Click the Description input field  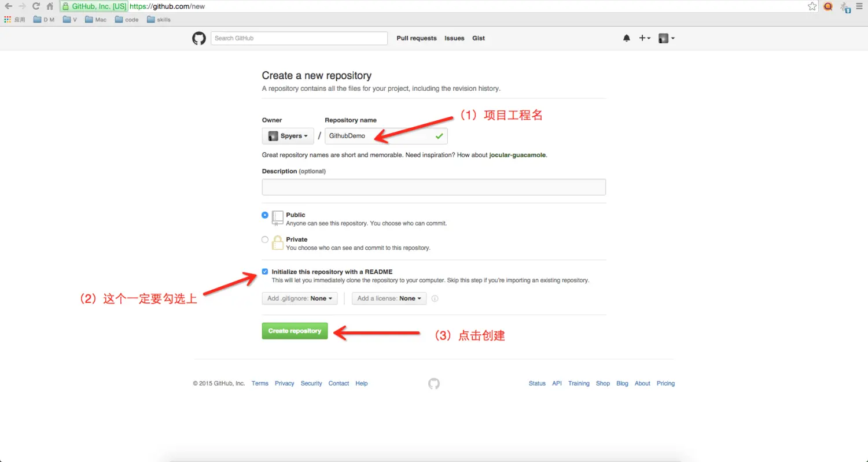(434, 187)
